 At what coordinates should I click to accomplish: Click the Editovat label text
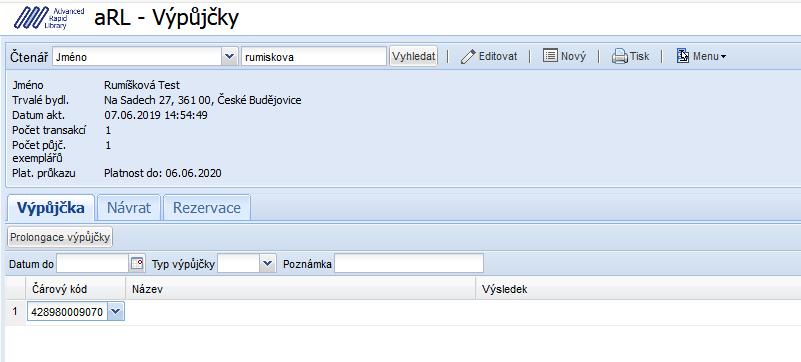coord(498,56)
